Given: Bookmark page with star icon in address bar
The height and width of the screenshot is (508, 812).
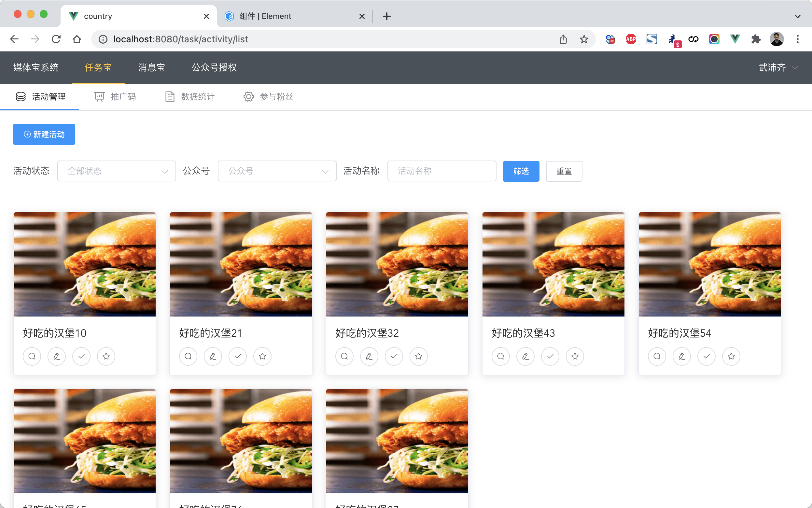Looking at the screenshot, I should 584,39.
